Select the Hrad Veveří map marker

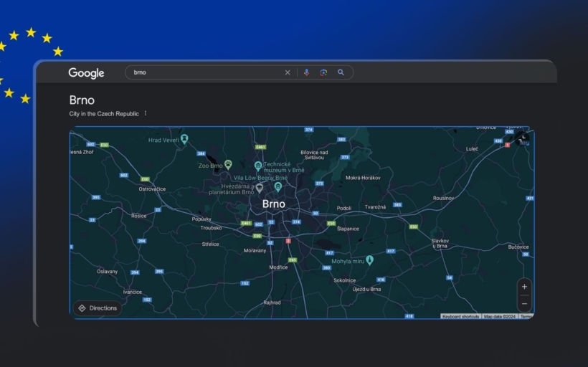click(x=184, y=138)
